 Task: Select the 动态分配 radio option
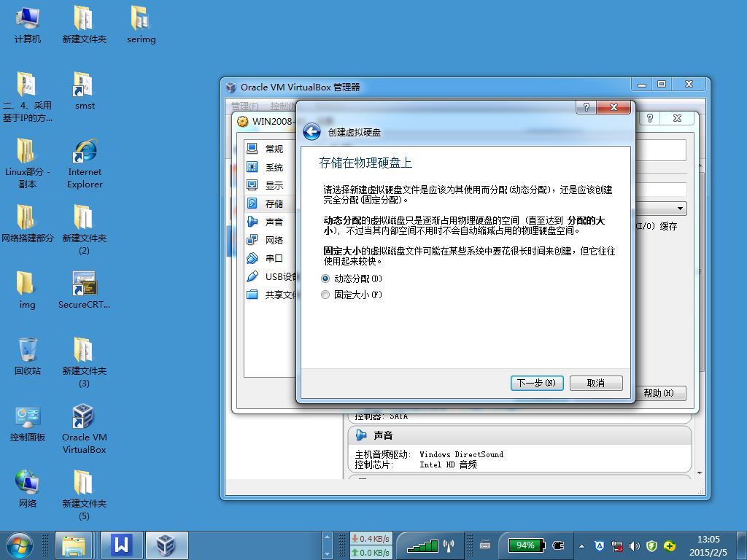352,279
